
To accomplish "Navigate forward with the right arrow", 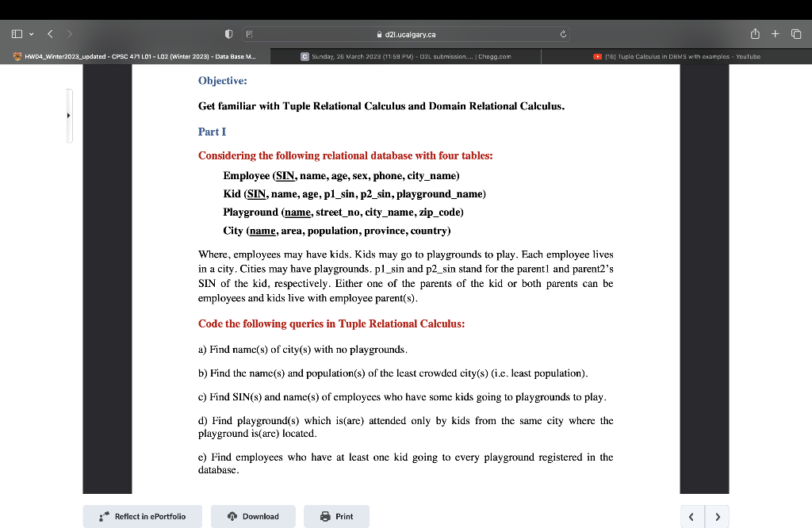I will (70, 34).
